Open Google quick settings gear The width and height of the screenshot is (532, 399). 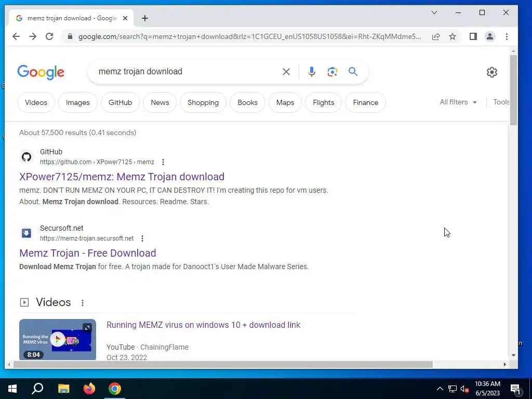491,72
